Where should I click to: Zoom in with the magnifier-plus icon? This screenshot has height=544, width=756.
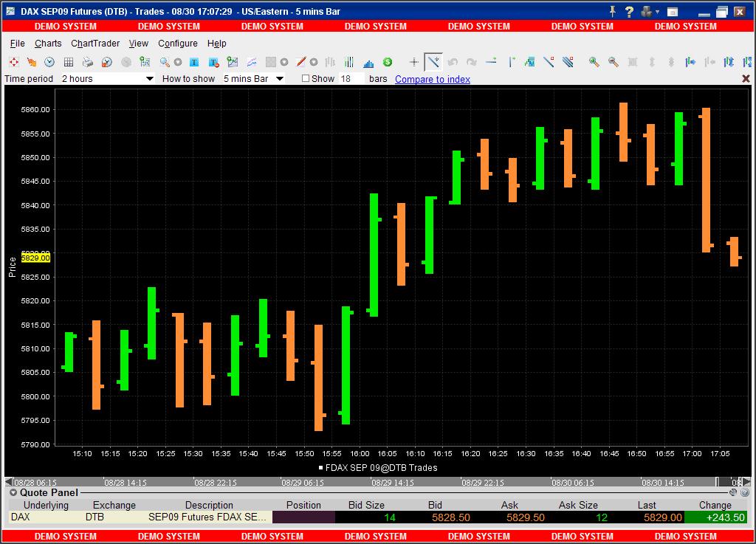point(593,61)
